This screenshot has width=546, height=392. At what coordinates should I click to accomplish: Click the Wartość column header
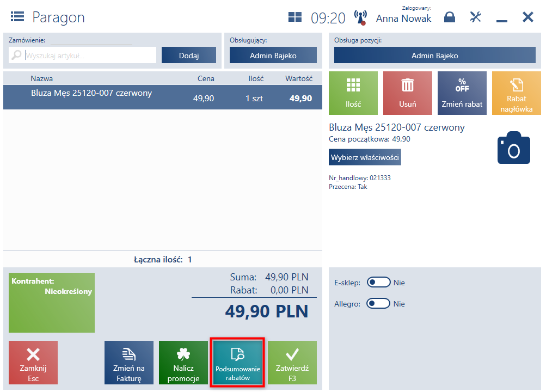(299, 78)
